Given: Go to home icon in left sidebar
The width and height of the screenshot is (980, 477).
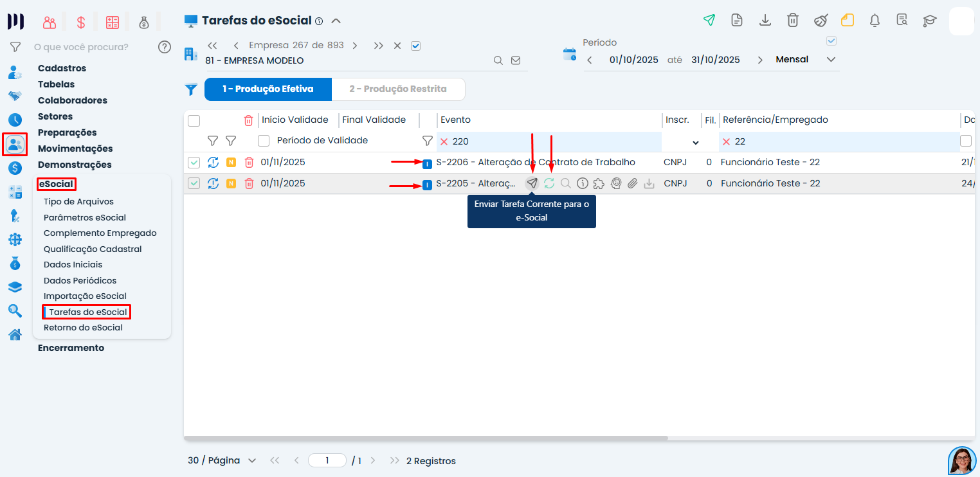Looking at the screenshot, I should pyautogui.click(x=15, y=334).
